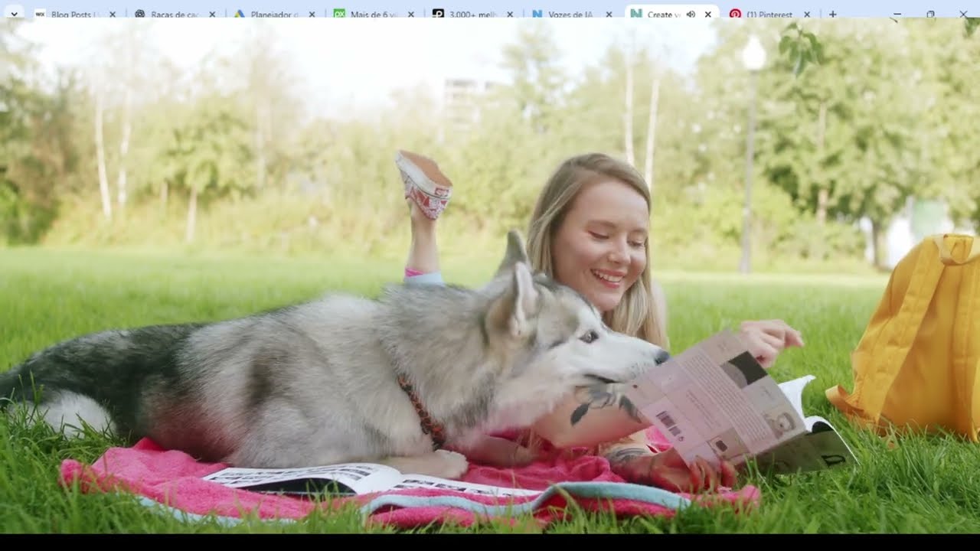Switch to the 3.000+ melhores tab
The image size is (980, 551).
472,14
